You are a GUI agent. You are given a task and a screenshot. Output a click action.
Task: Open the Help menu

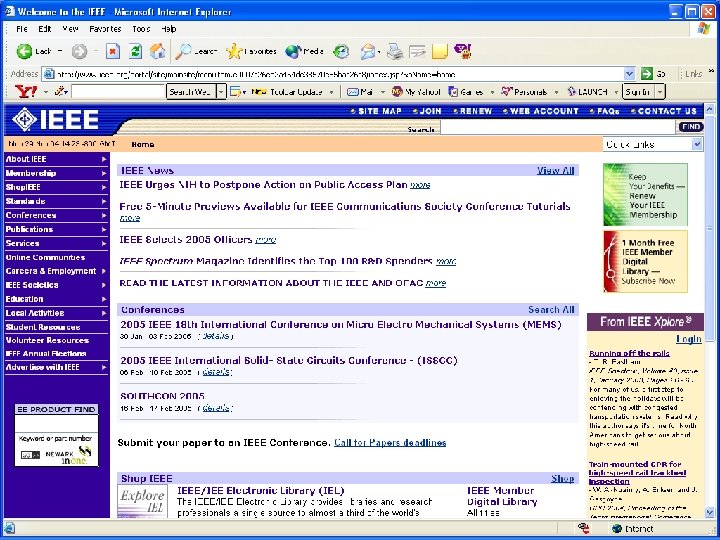point(169,29)
